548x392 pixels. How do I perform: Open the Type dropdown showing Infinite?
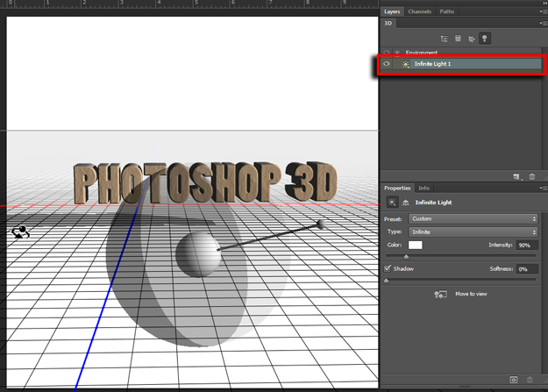click(x=473, y=232)
